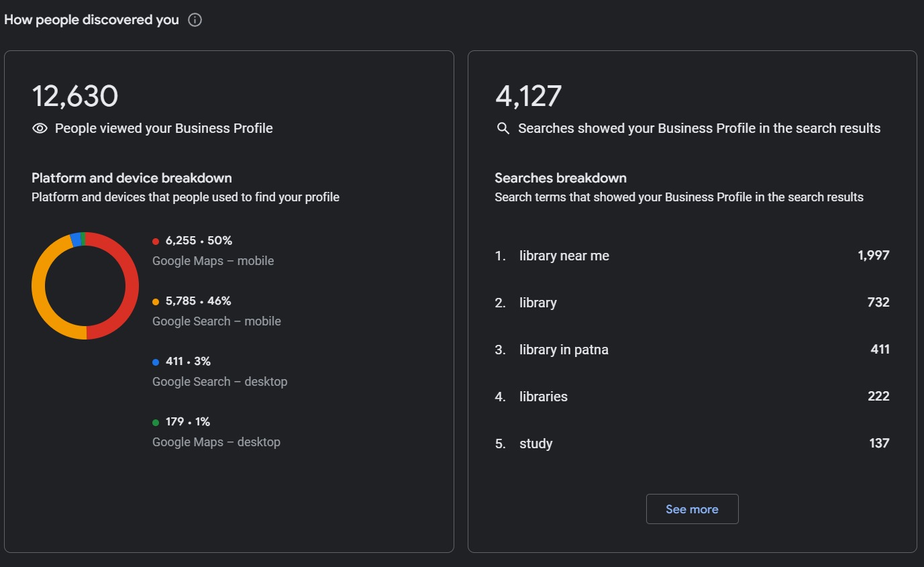This screenshot has width=924, height=567.
Task: Select the 'library in patna' search term
Action: (563, 350)
